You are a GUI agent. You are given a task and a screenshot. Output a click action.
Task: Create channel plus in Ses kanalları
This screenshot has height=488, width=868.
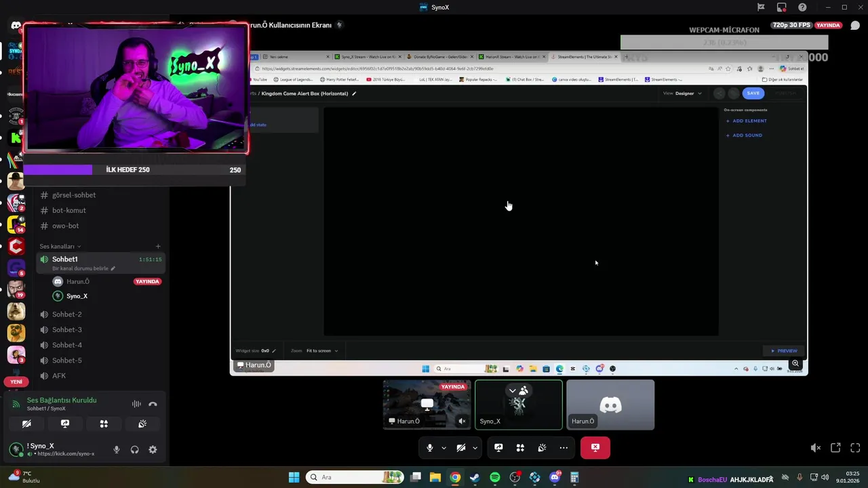pyautogui.click(x=158, y=247)
